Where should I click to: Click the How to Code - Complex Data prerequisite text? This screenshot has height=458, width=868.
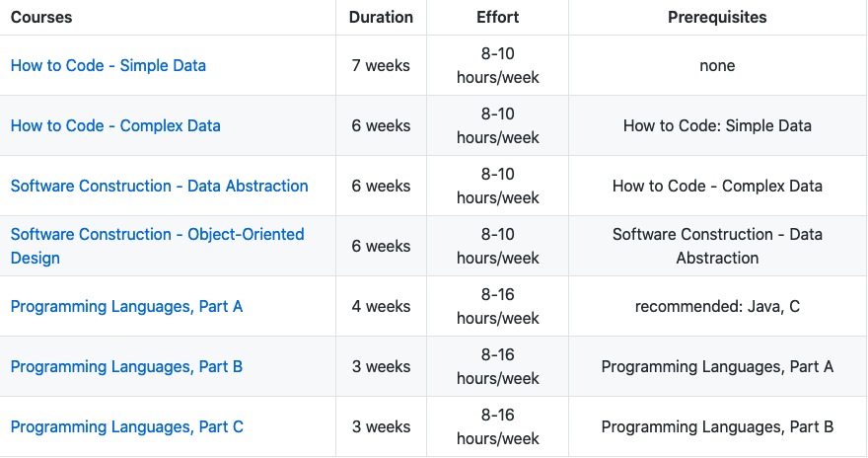717,186
